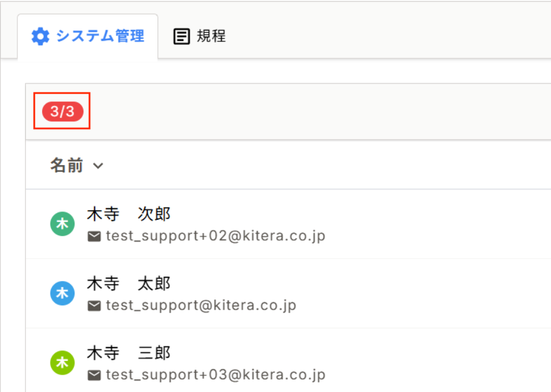Open user 木寺 次郎 name link
Screen dimensions: 551x392
point(129,214)
